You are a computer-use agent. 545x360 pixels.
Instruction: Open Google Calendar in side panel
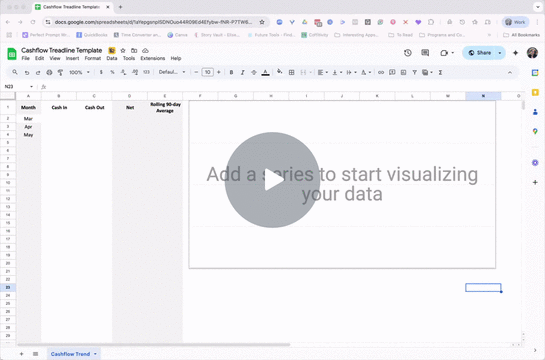[x=535, y=73]
